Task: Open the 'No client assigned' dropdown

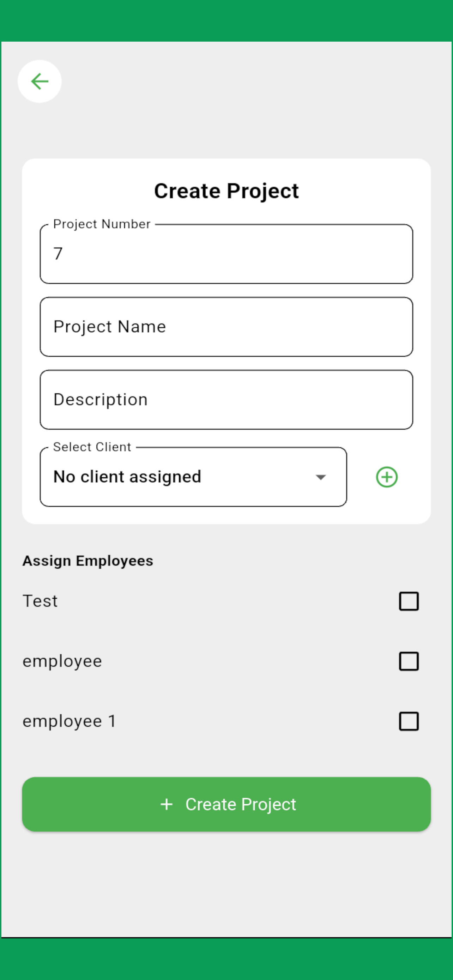Action: (193, 477)
